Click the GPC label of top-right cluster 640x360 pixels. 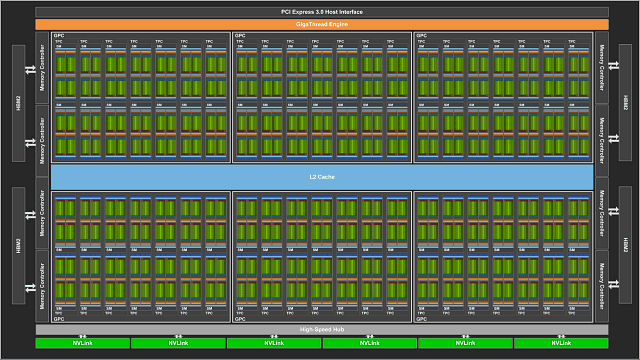point(422,36)
